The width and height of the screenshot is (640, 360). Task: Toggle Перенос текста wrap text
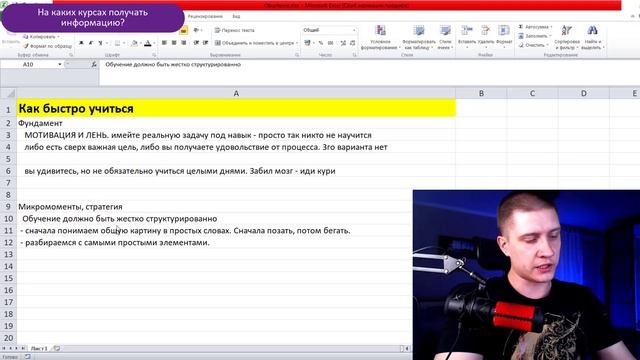pos(235,30)
